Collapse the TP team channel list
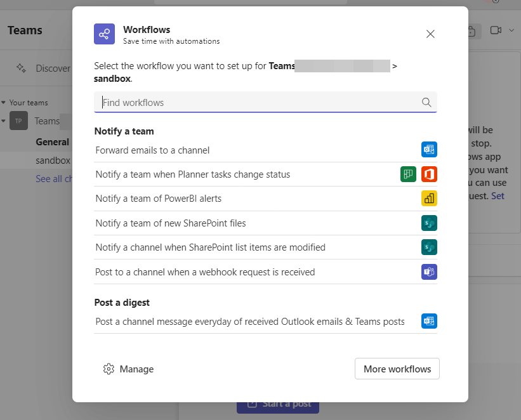The image size is (521, 420). [x=3, y=121]
